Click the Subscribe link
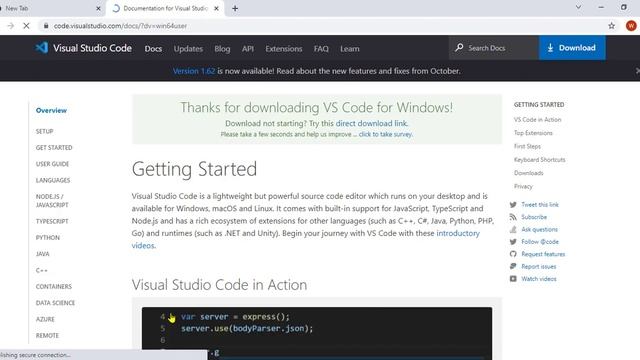 point(534,217)
